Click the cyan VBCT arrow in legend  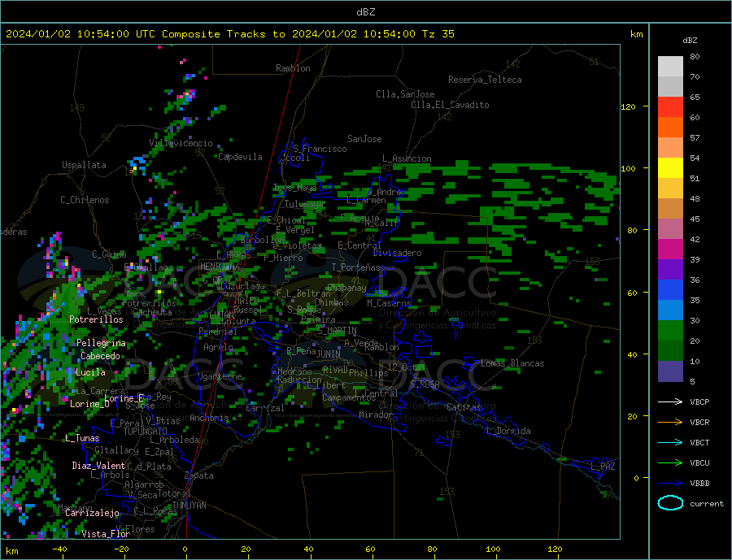(x=670, y=442)
